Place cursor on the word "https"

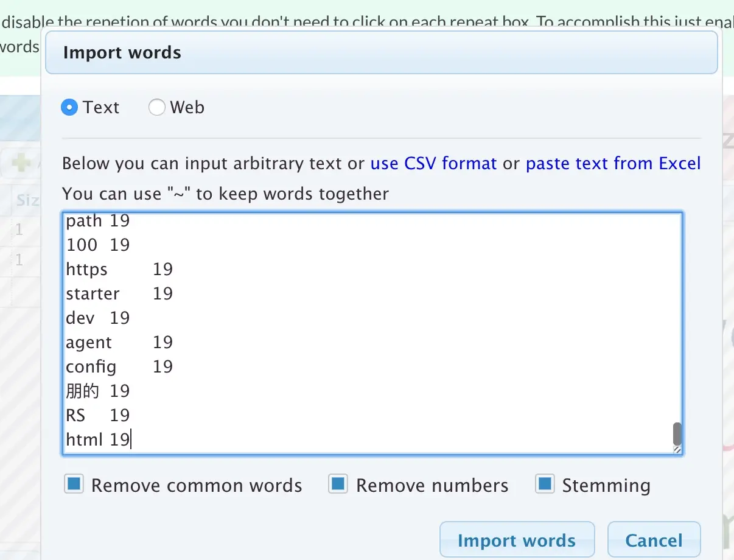pos(86,270)
